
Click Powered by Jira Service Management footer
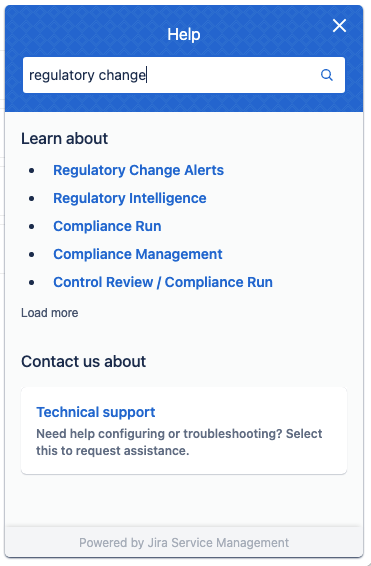click(x=184, y=543)
